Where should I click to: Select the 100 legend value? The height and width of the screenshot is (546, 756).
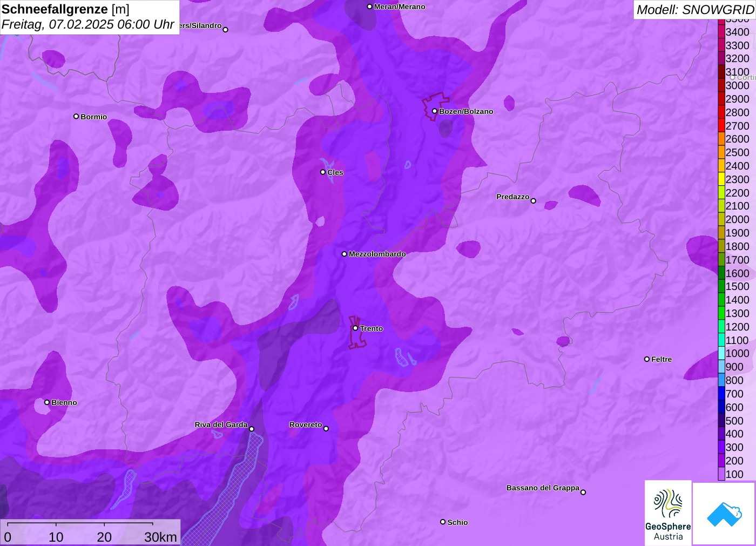pos(734,474)
